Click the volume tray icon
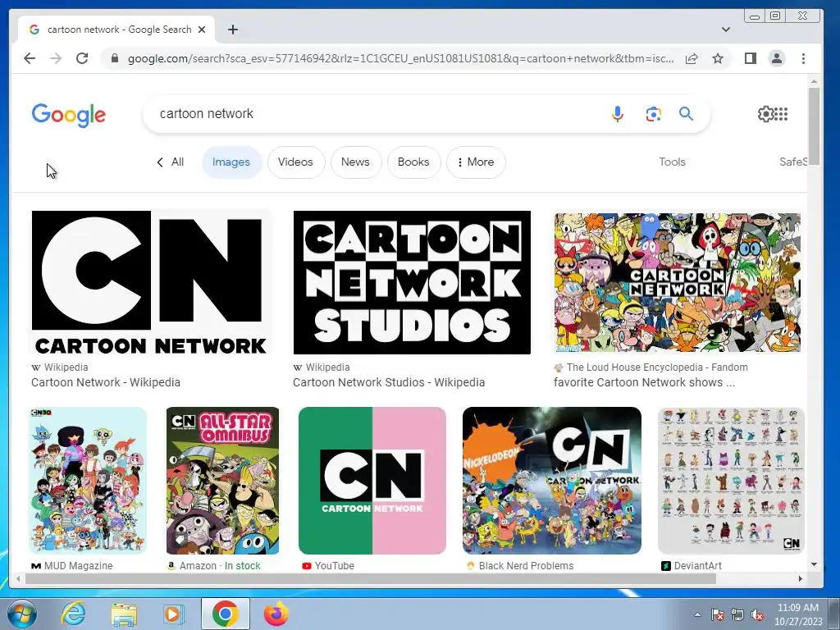840x630 pixels. coord(757,614)
